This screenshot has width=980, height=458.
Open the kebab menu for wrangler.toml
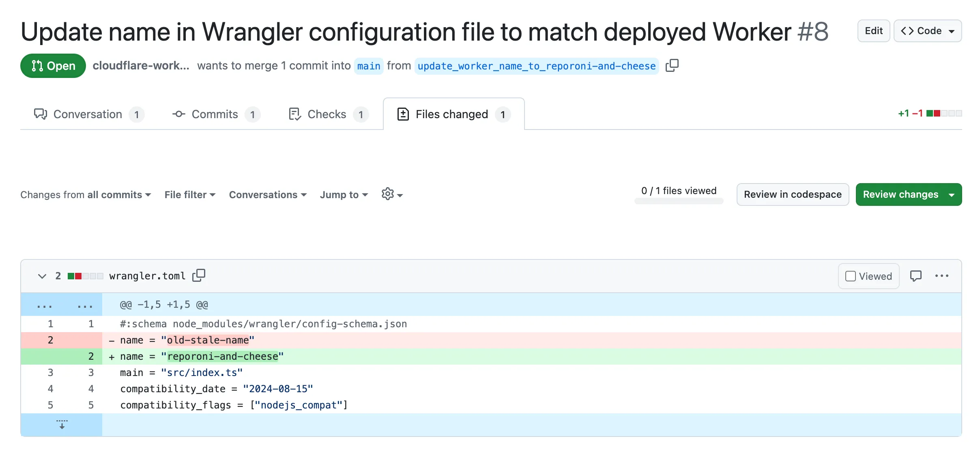click(x=942, y=276)
